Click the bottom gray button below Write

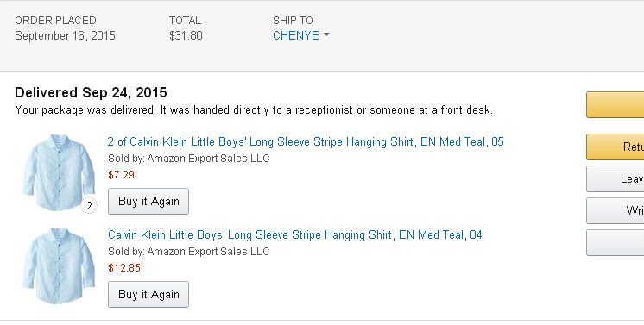[x=615, y=243]
